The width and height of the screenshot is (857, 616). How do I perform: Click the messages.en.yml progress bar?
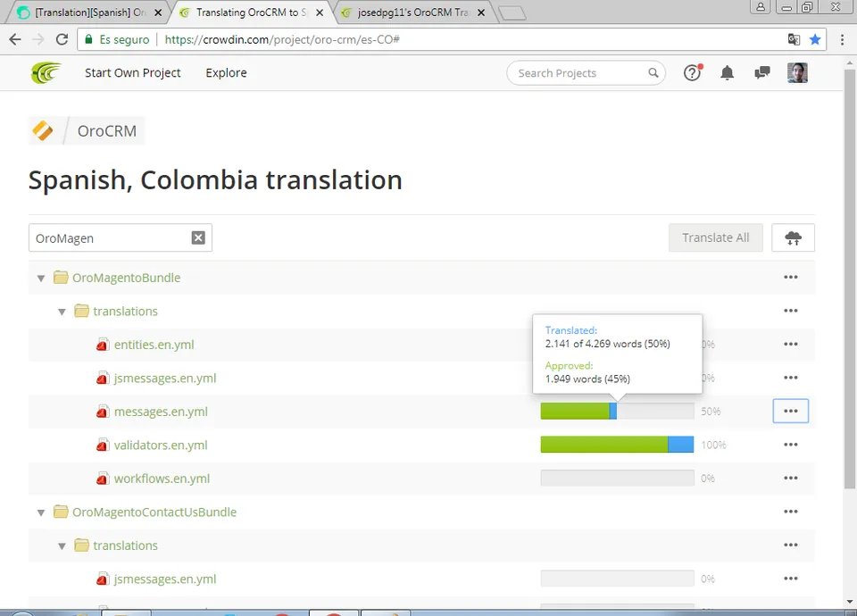(x=617, y=411)
